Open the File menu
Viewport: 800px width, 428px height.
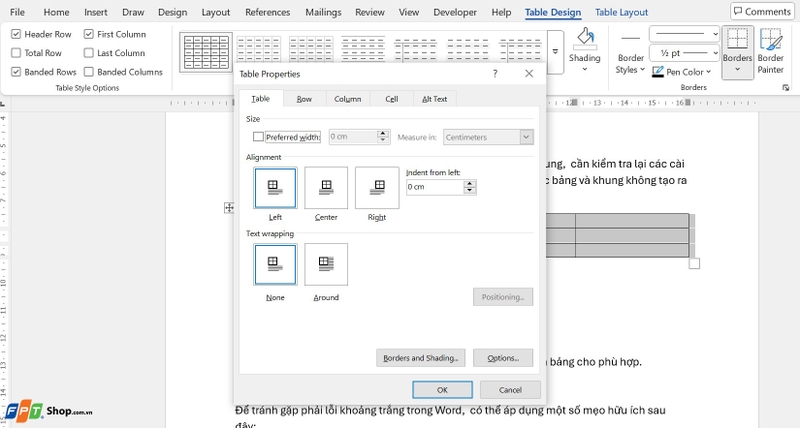(17, 12)
